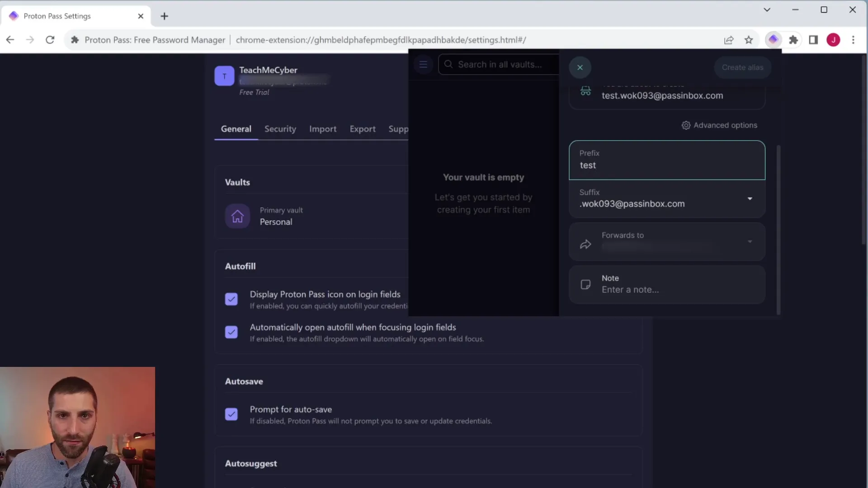Switch to the Export tab

(363, 129)
